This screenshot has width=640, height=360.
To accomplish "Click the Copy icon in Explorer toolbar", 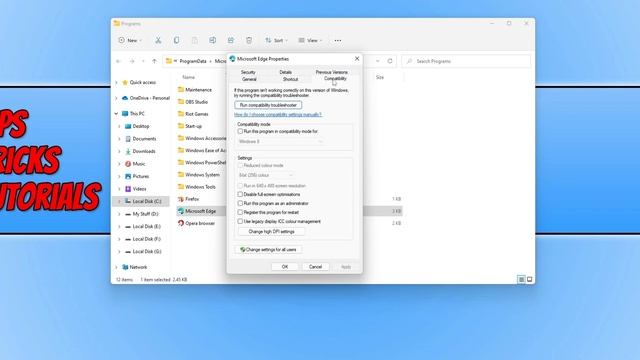I will (176, 40).
